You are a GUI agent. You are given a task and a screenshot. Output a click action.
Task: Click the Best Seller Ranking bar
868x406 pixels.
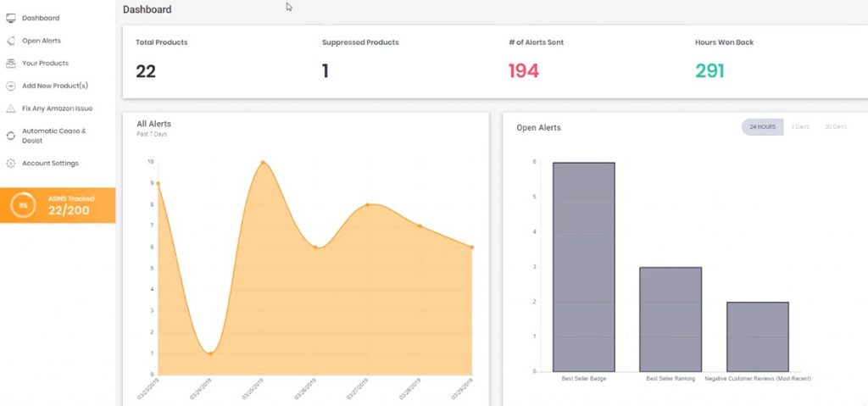click(670, 320)
